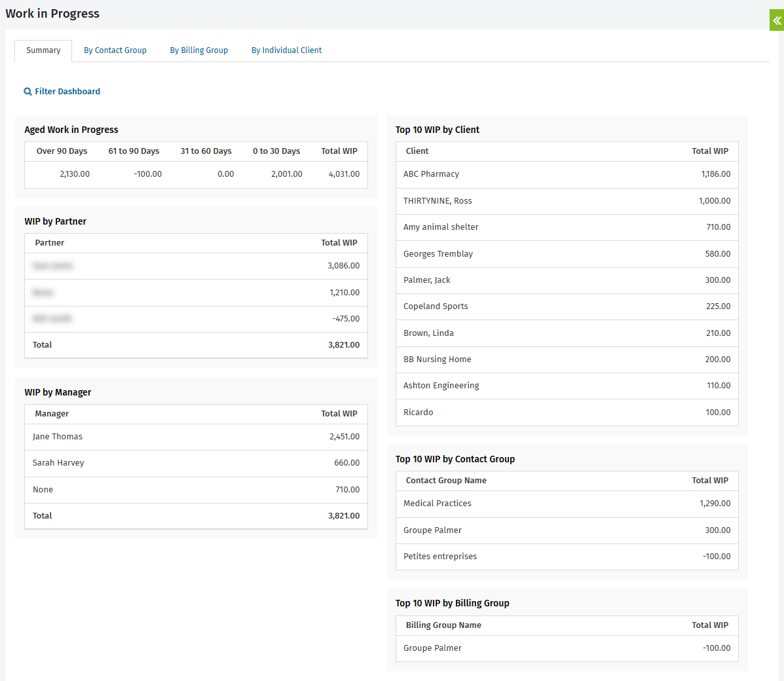Image resolution: width=784 pixels, height=681 pixels.
Task: Open By Individual Client tab
Action: coord(286,50)
